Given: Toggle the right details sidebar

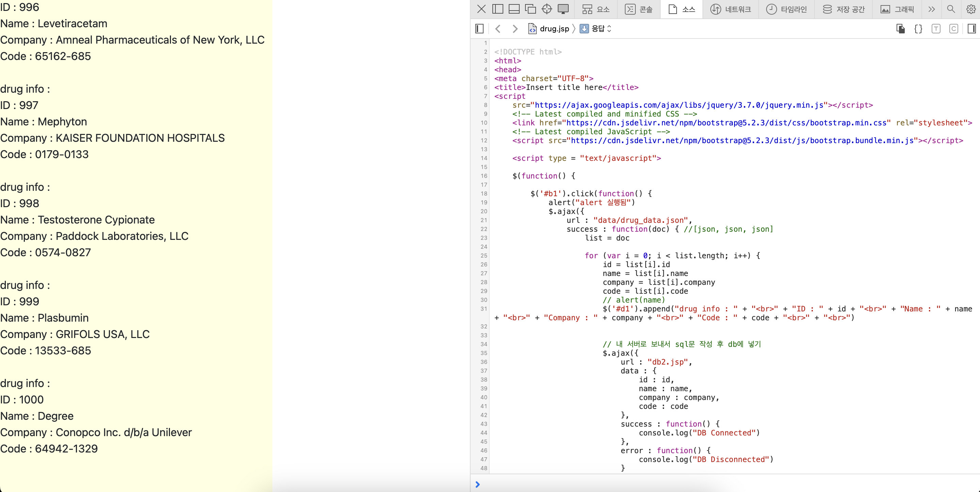Looking at the screenshot, I should [x=971, y=29].
